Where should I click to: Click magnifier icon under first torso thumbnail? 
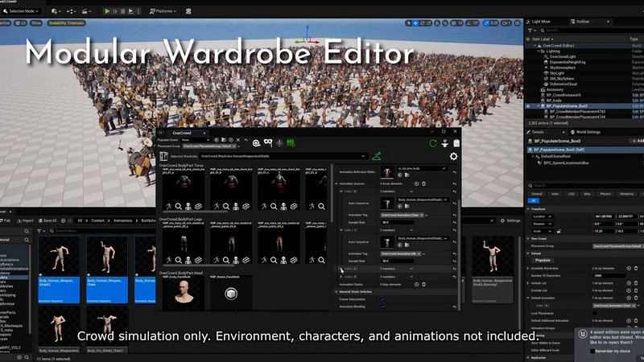point(179,206)
